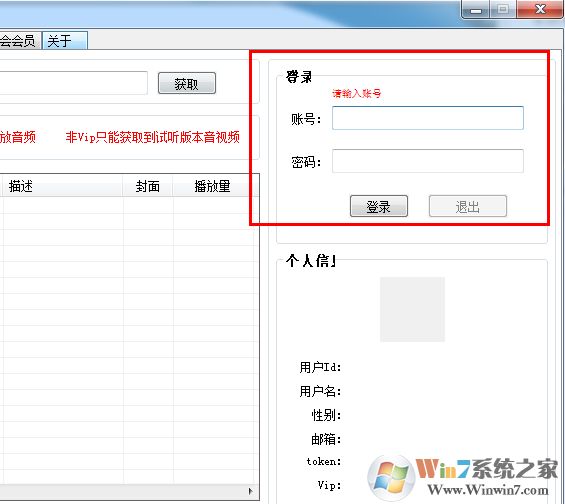
Task: Click the 邮箱: label
Action: (x=326, y=439)
